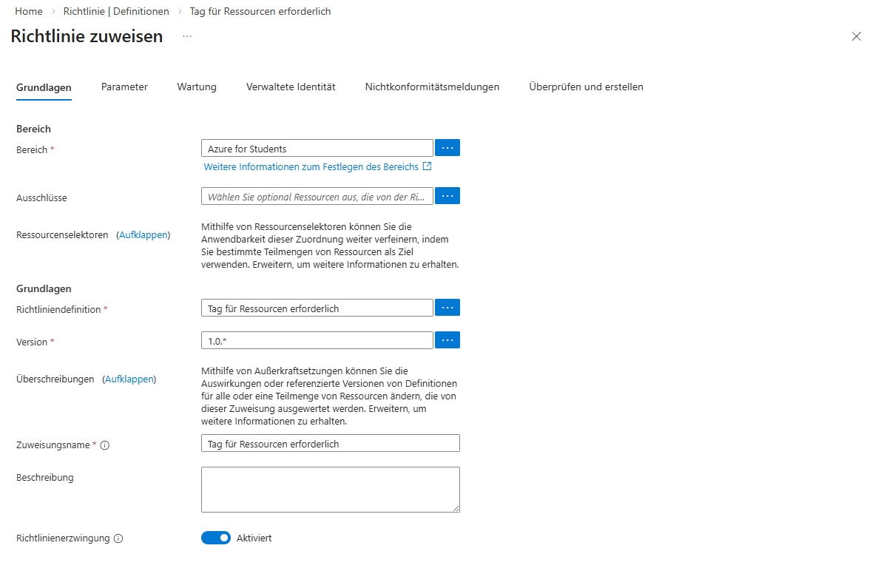Go to Überprüfen und erstellen tab
Viewport: 875px width, 588px height.
tap(586, 87)
